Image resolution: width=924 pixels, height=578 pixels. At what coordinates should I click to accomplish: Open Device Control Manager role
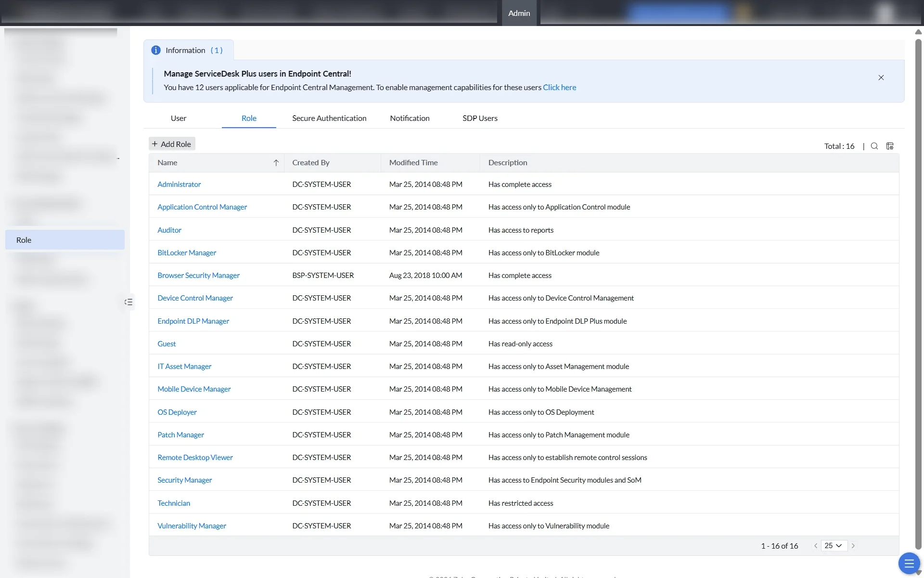195,298
